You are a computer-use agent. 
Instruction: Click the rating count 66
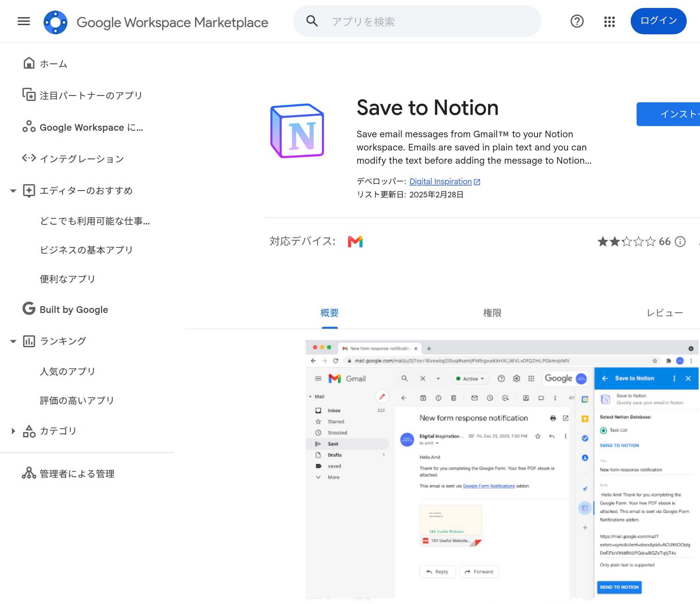[665, 241]
